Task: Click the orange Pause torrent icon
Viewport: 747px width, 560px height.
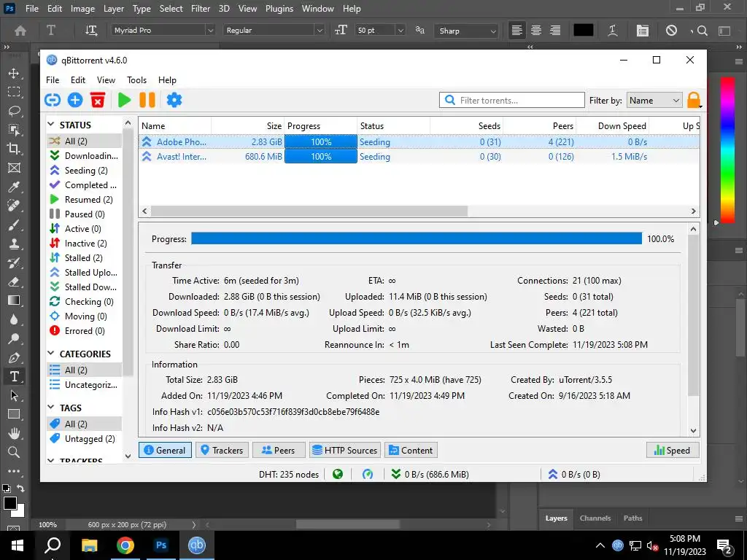Action: pyautogui.click(x=147, y=100)
